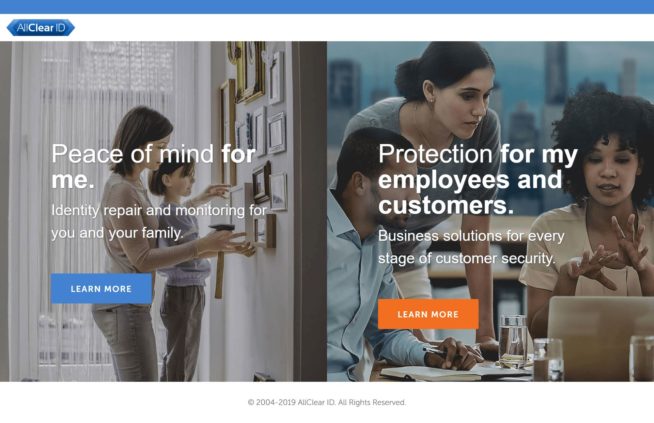Image resolution: width=654 pixels, height=423 pixels.
Task: Click the blue banner bar at top
Action: pos(327,7)
